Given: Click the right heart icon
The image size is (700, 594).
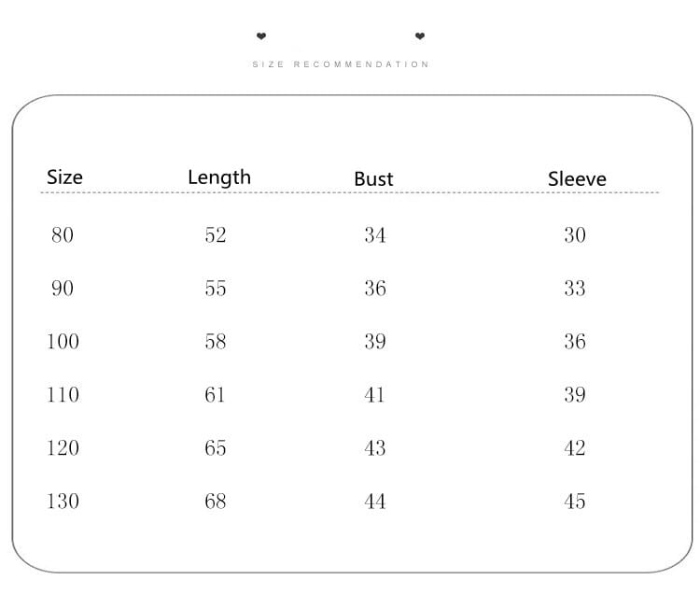Looking at the screenshot, I should (x=420, y=36).
